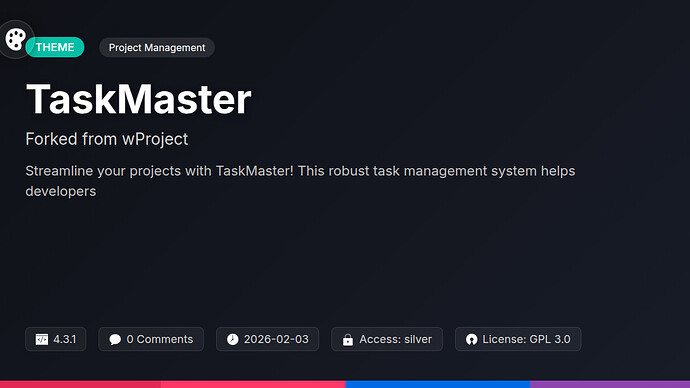
Task: Click the 'Streamline your projects' description text
Action: tap(300, 181)
